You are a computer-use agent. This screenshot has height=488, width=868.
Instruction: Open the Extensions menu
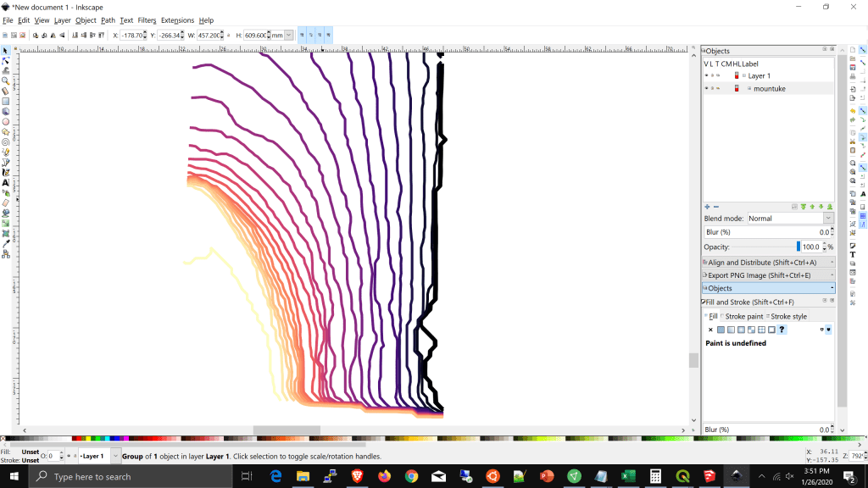click(177, 20)
